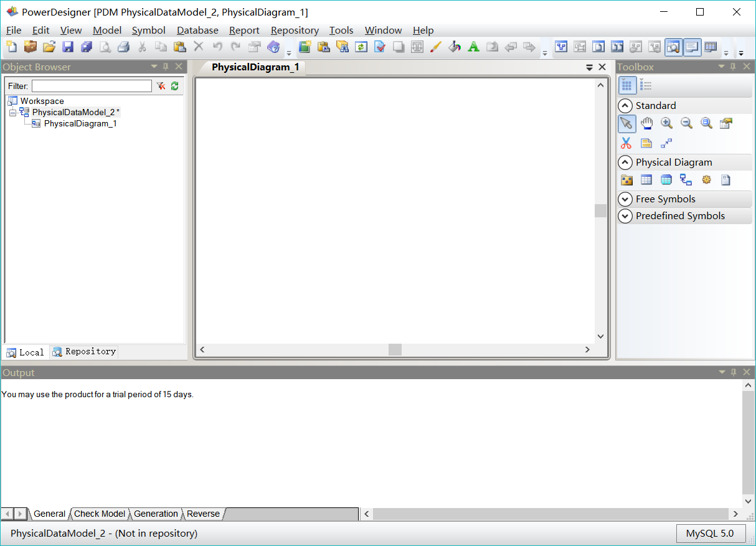Open the Check Model toolbar icon
Screen dimensions: 756x546
pyautogui.click(x=380, y=47)
